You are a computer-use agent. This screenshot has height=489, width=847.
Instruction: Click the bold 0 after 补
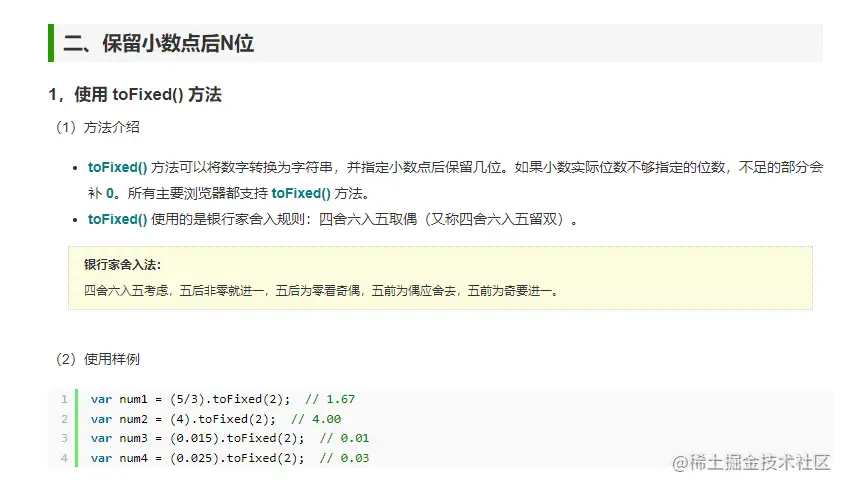click(110, 193)
